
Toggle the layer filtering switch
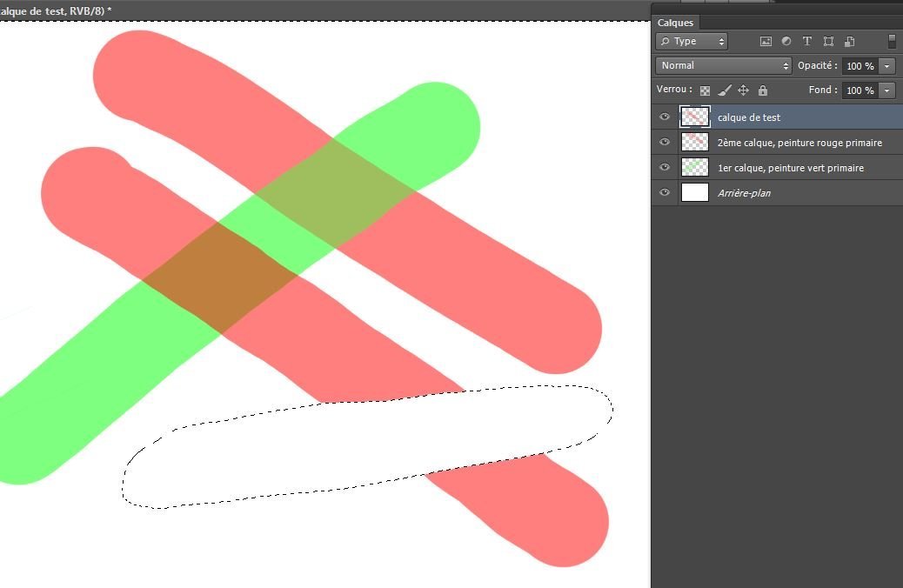[x=892, y=41]
